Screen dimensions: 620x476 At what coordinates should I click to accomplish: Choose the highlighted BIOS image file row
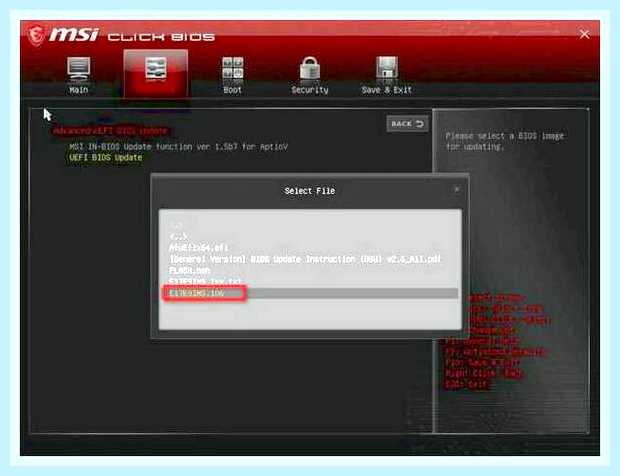click(x=309, y=293)
